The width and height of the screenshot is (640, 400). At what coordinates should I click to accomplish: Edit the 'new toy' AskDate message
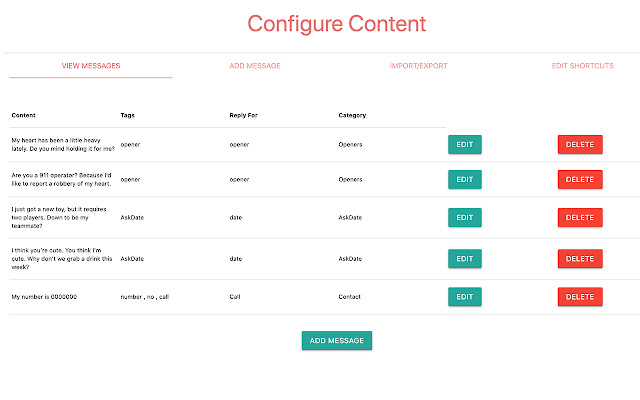click(464, 218)
